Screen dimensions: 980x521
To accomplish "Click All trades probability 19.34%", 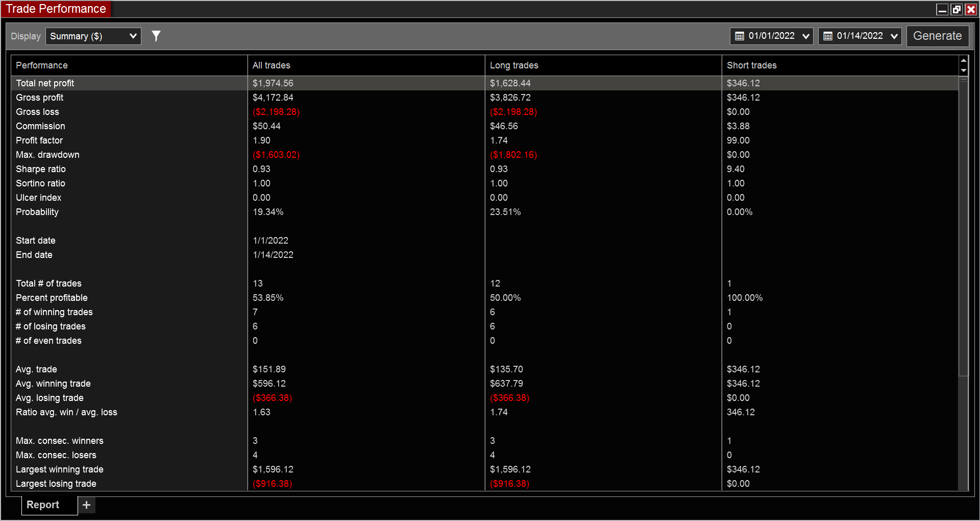I will click(x=268, y=212).
